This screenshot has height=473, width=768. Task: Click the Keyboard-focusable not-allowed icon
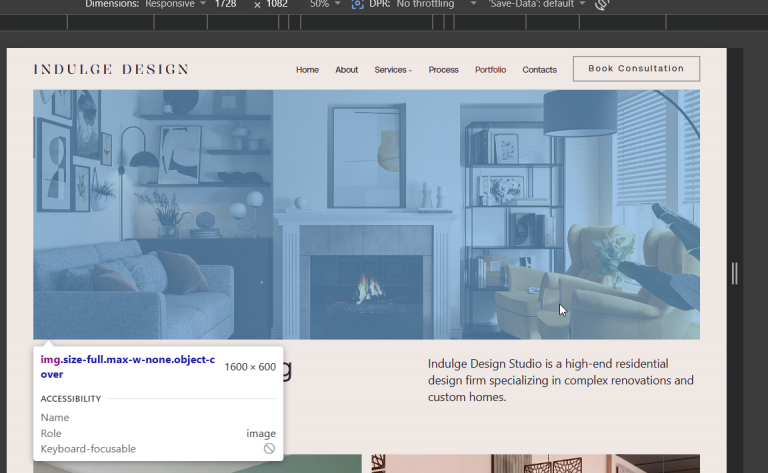(269, 449)
